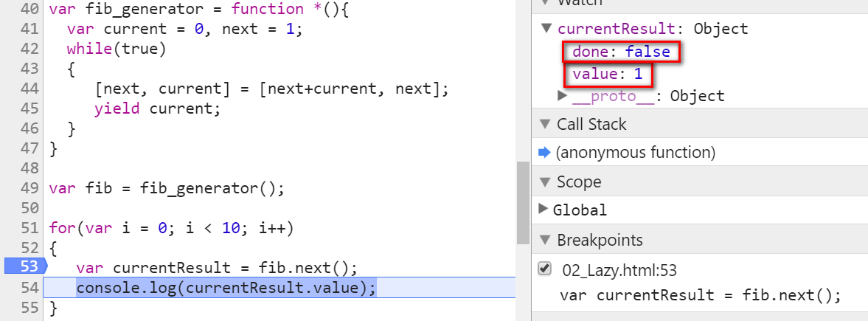
Task: Click the Call Stack section header label
Action: (591, 124)
